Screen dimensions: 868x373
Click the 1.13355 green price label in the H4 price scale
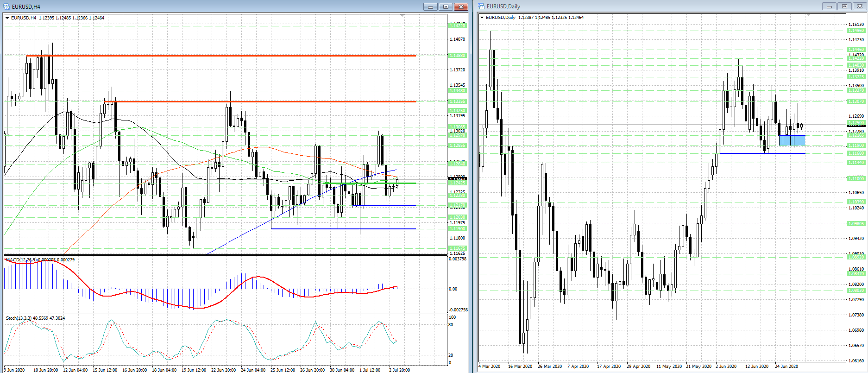[458, 101]
